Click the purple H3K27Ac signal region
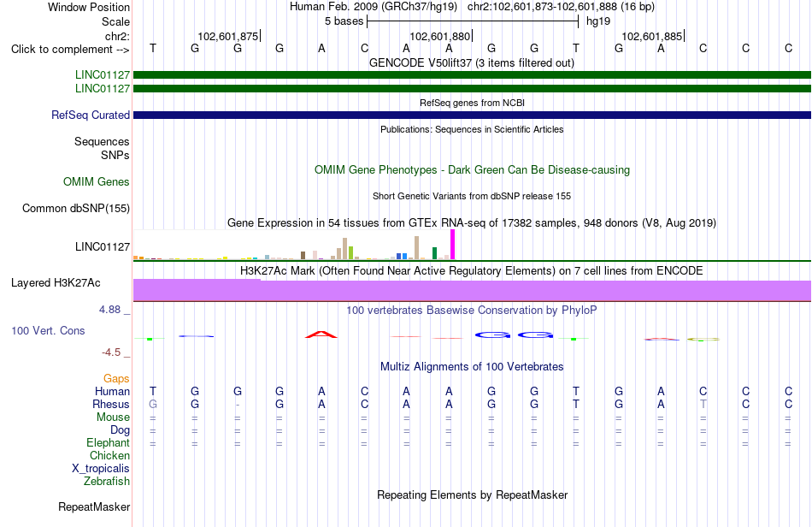812x527 pixels. tap(472, 291)
